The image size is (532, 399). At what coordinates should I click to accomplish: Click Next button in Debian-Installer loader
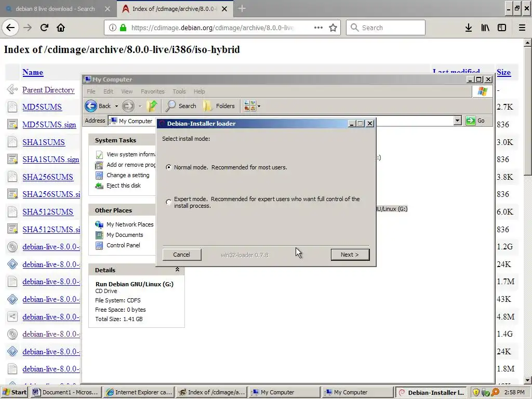[350, 255]
